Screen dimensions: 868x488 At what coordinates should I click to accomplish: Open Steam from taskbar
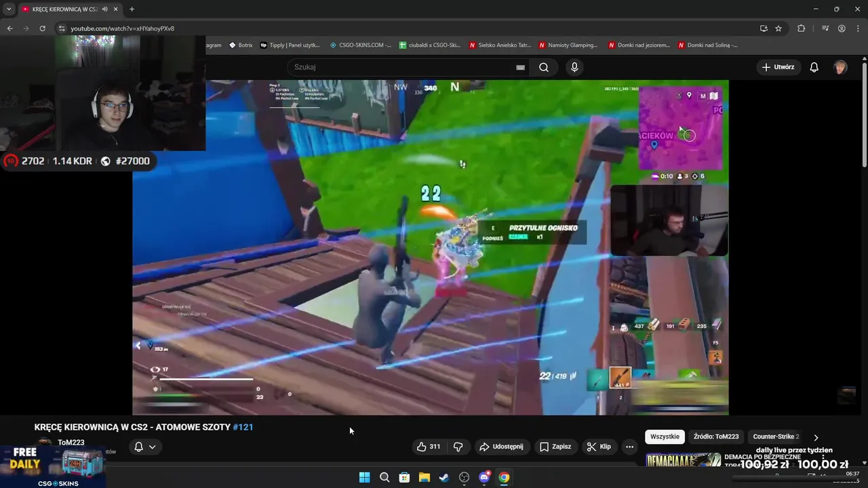(x=443, y=477)
